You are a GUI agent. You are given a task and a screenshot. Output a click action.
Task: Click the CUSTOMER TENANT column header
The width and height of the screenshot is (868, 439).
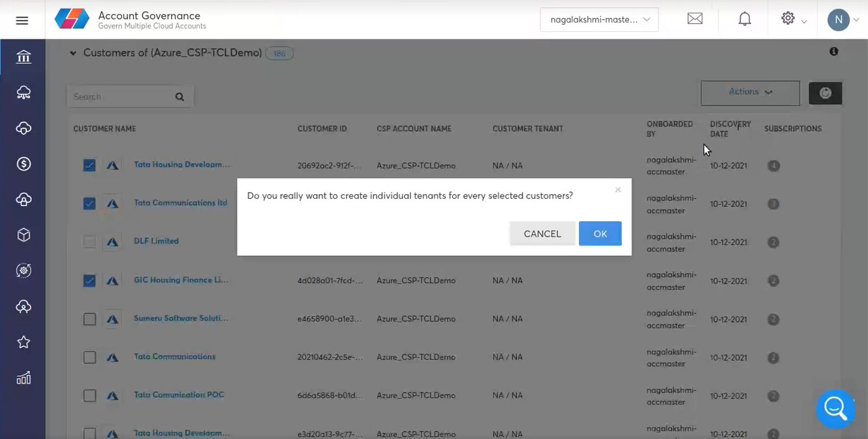click(x=527, y=129)
